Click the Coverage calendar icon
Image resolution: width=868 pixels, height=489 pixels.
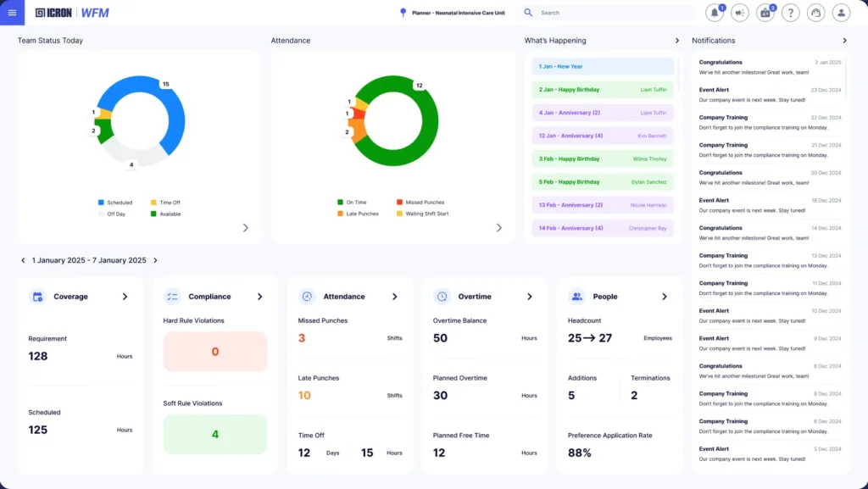[x=37, y=297]
